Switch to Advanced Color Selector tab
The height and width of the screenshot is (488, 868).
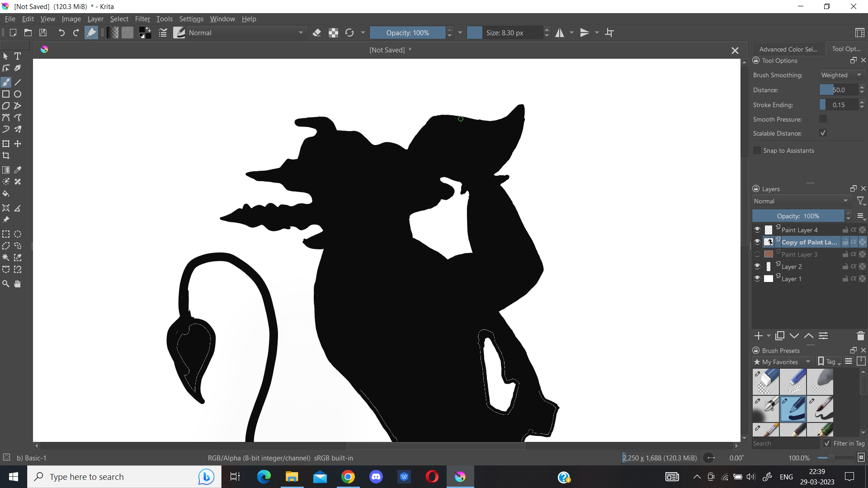tap(788, 49)
